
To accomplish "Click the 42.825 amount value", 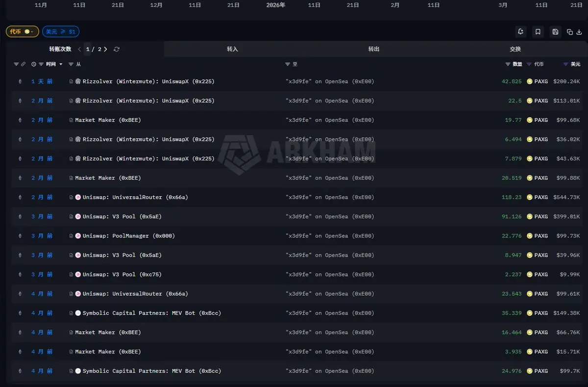I will pos(512,81).
